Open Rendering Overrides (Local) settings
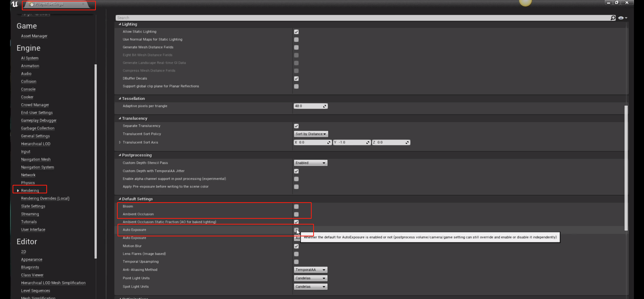 coord(45,198)
